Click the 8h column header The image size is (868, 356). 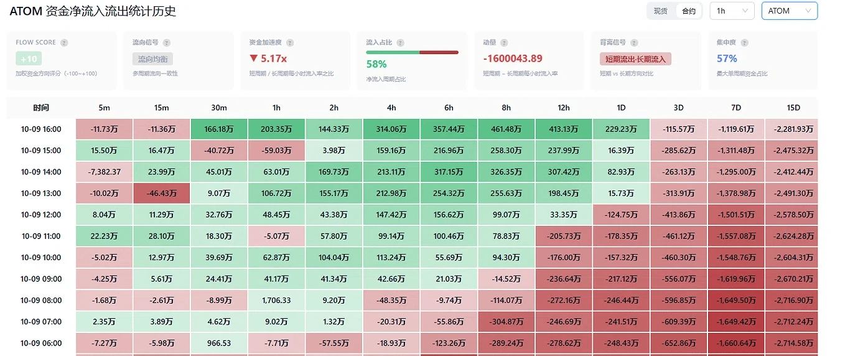coord(506,108)
